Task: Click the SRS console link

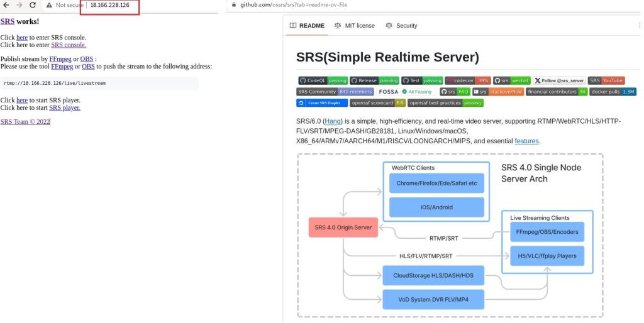Action: 69,45
